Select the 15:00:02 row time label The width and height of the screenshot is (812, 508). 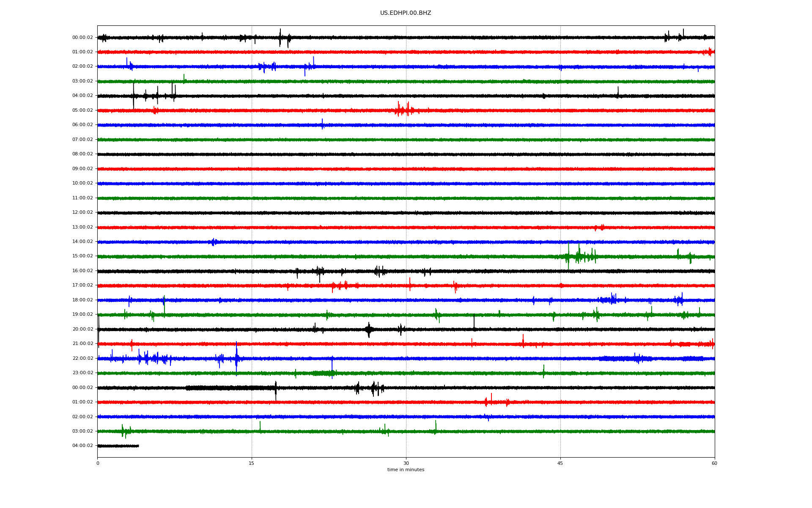click(82, 256)
